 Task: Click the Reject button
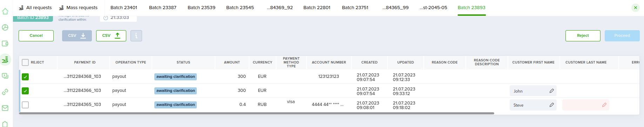point(583,36)
